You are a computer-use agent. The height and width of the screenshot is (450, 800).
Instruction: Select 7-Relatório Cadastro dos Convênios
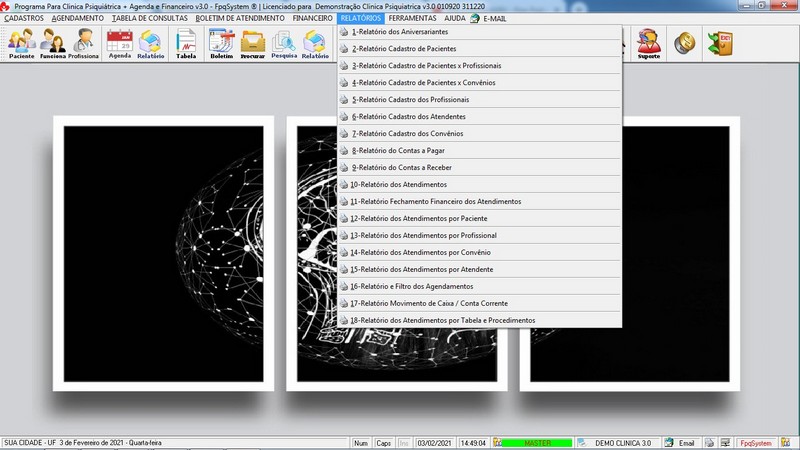click(480, 133)
